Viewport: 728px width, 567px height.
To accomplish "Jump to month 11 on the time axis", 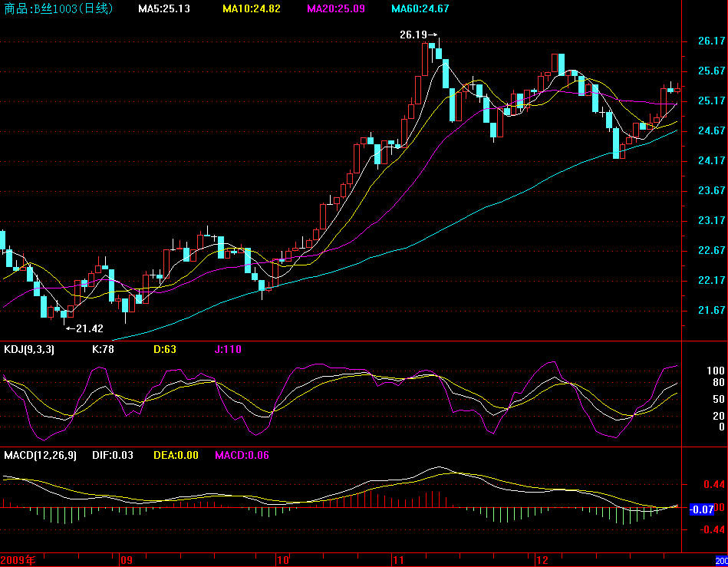I will tap(397, 560).
